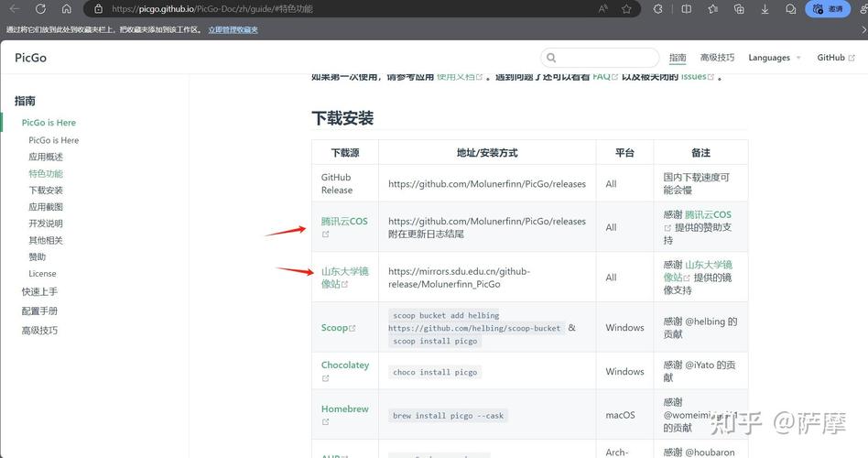
Task: Open 腾讯云COS link in 下载源 column
Action: click(344, 221)
